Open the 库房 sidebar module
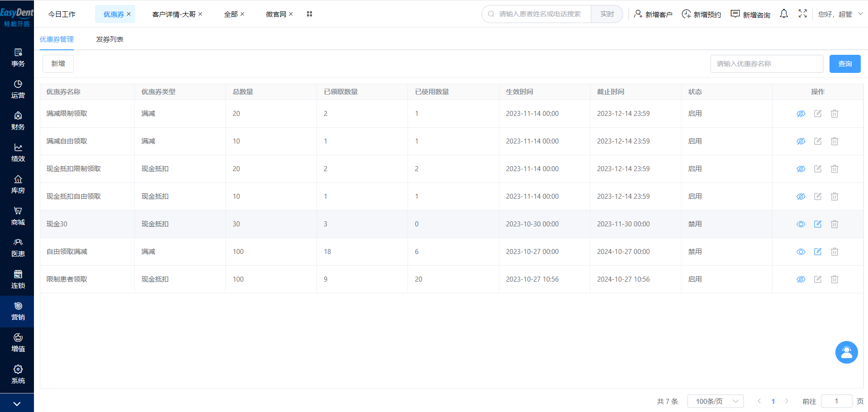Image resolution: width=868 pixels, height=412 pixels. click(x=18, y=185)
